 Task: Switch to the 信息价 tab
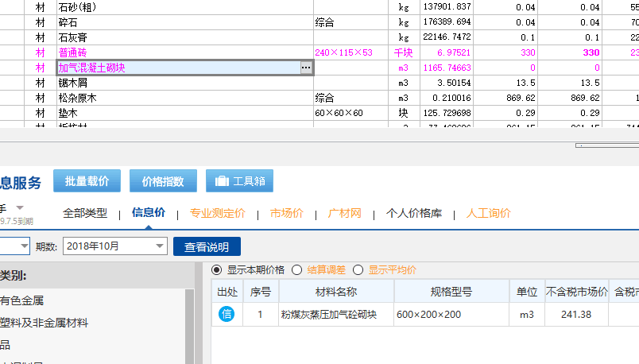149,213
